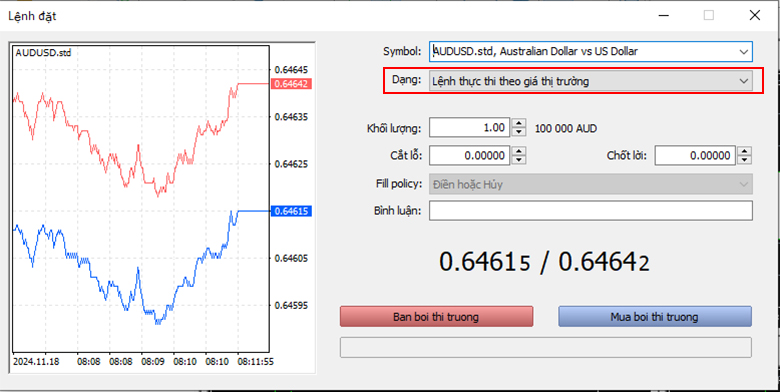Viewport: 780px width, 392px height.
Task: Decrease Khối lượng with down arrow
Action: tap(518, 132)
